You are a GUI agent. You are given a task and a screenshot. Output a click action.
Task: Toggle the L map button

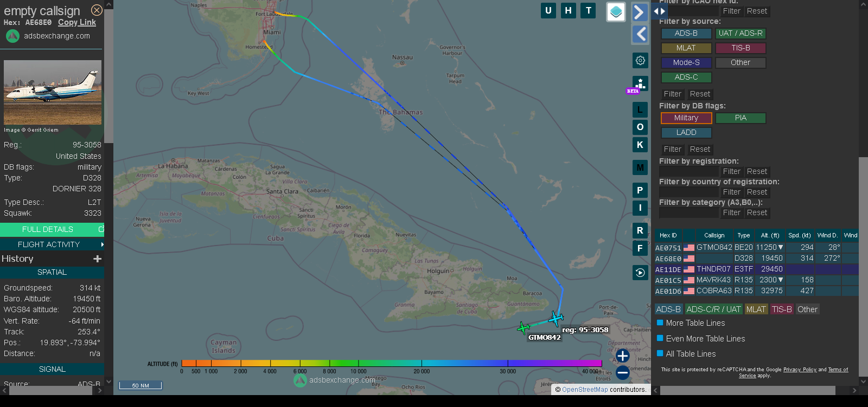pyautogui.click(x=640, y=109)
